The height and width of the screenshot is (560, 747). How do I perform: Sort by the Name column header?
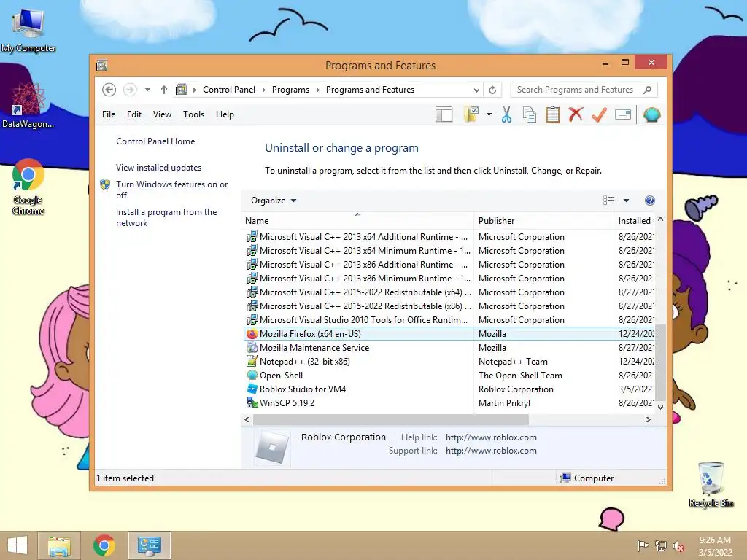(x=357, y=220)
